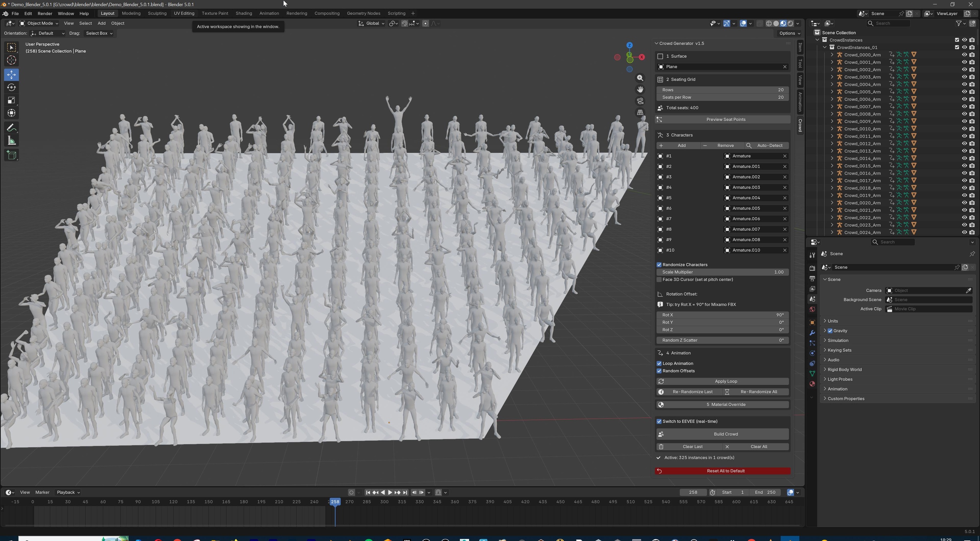Screen dimensions: 980x541
Task: Play the animation forward
Action: [x=390, y=493]
